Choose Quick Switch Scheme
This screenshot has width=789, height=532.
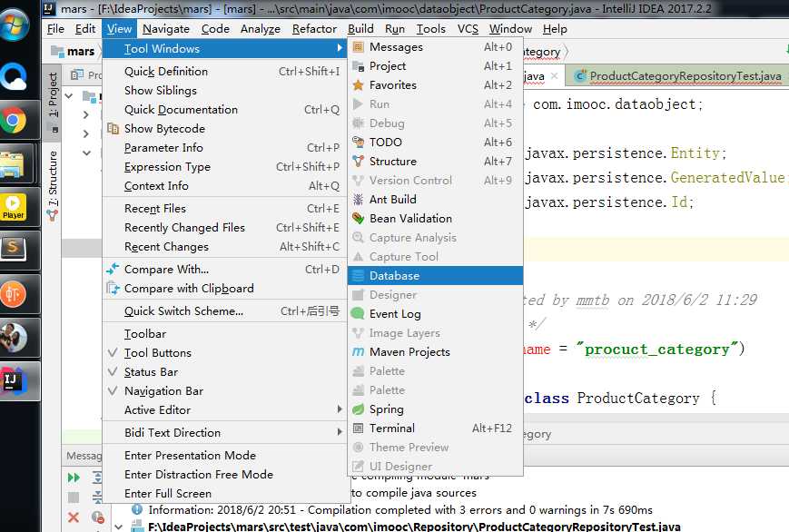(224, 311)
